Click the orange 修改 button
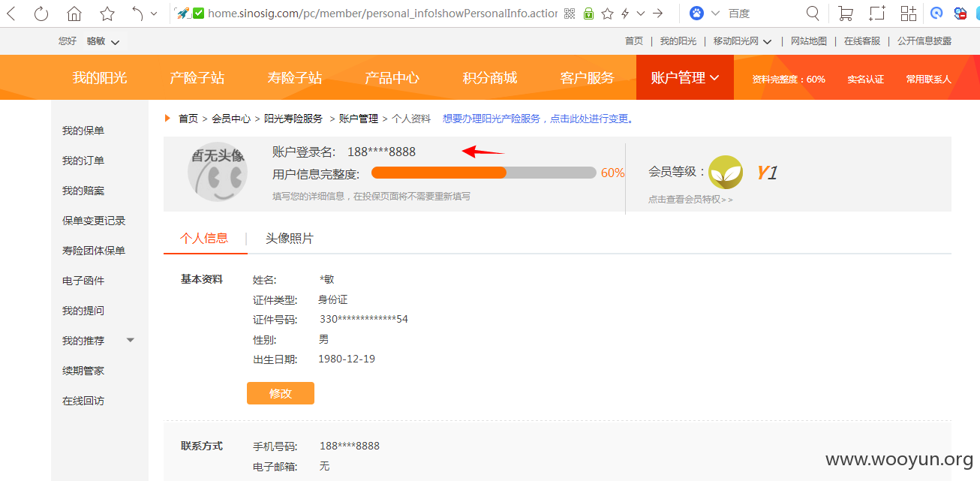The image size is (980, 481). 281,393
